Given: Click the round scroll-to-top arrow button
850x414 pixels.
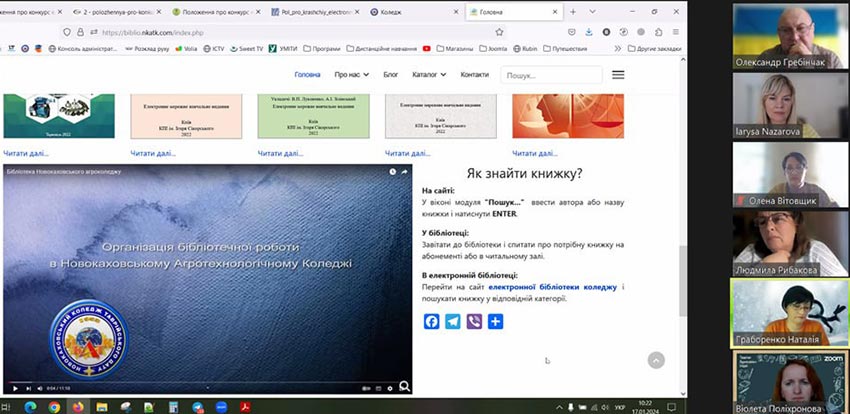Looking at the screenshot, I should 656,360.
